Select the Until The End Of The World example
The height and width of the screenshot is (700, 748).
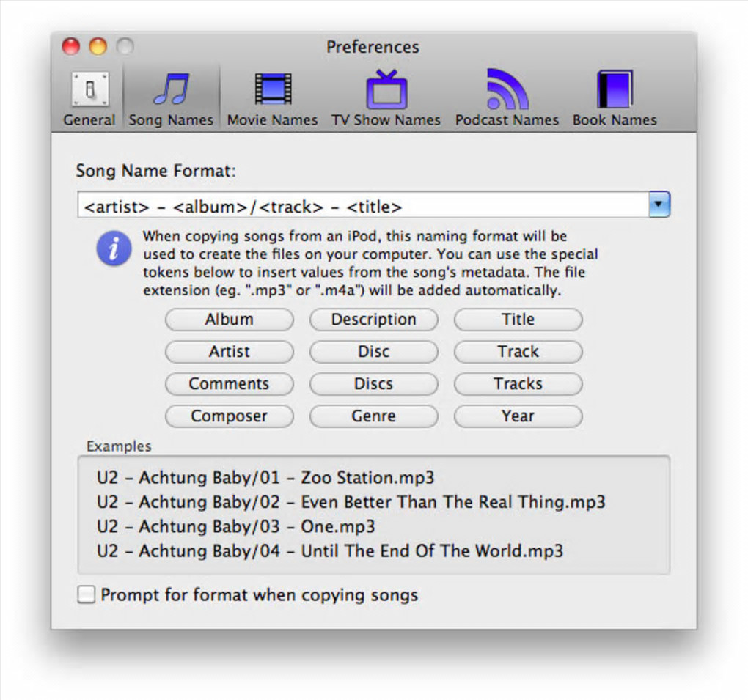tap(330, 551)
